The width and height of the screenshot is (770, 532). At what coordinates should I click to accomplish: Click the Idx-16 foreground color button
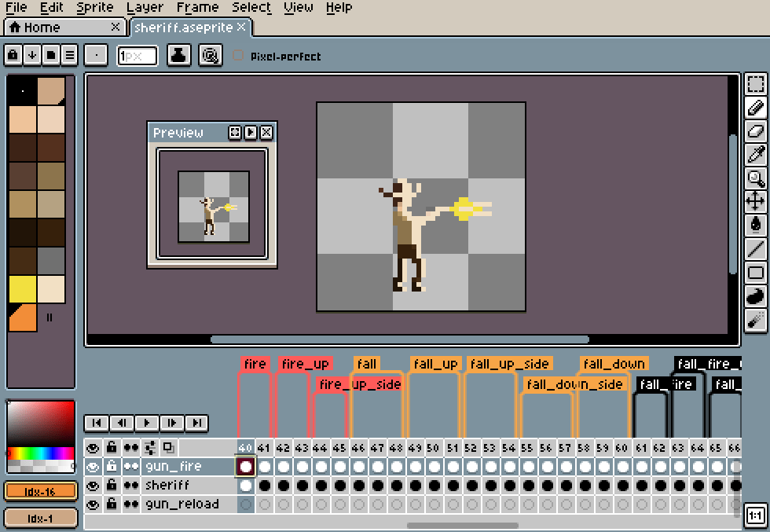click(x=41, y=491)
